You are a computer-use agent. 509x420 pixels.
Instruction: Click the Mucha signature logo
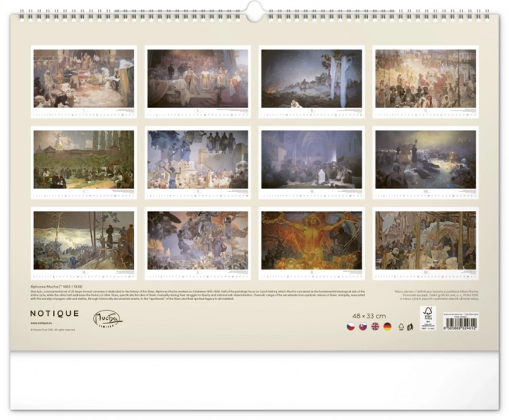pyautogui.click(x=107, y=319)
